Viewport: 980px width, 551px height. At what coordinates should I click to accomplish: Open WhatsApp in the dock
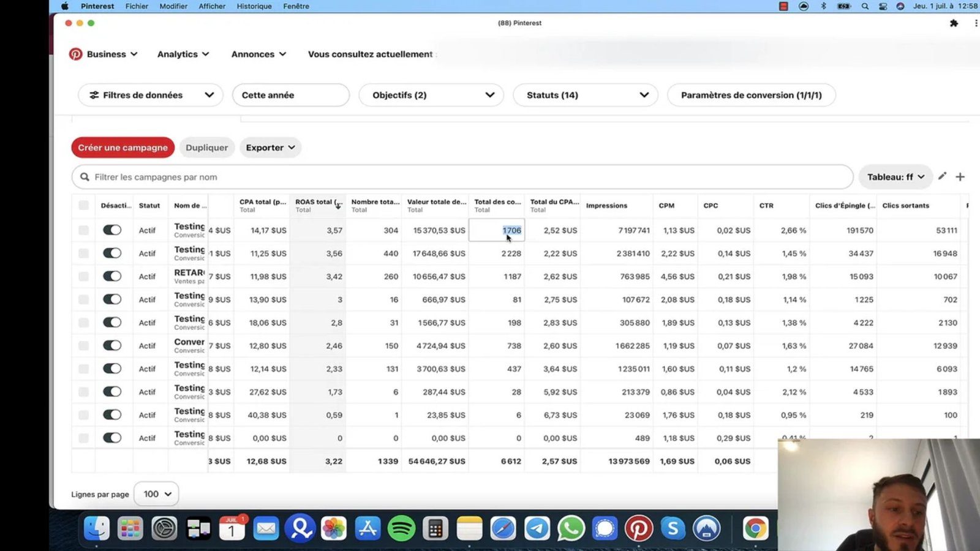point(571,528)
